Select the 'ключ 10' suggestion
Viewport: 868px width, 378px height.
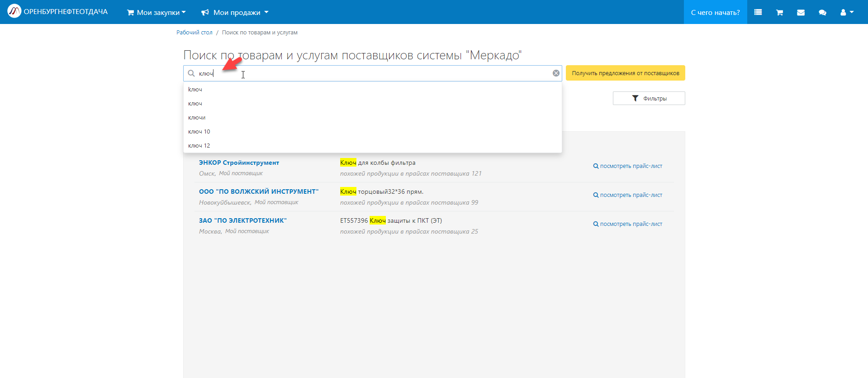click(199, 132)
